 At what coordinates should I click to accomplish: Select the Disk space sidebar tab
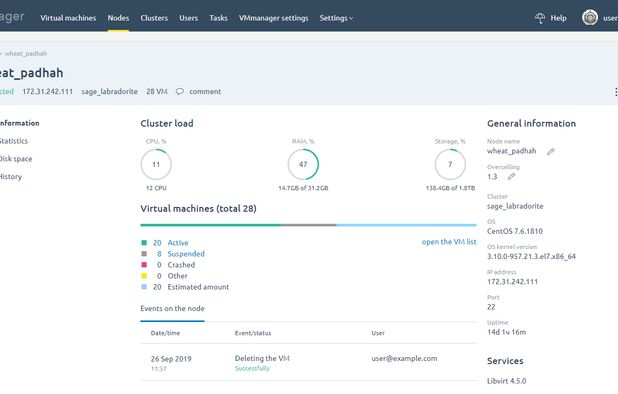pyautogui.click(x=16, y=159)
